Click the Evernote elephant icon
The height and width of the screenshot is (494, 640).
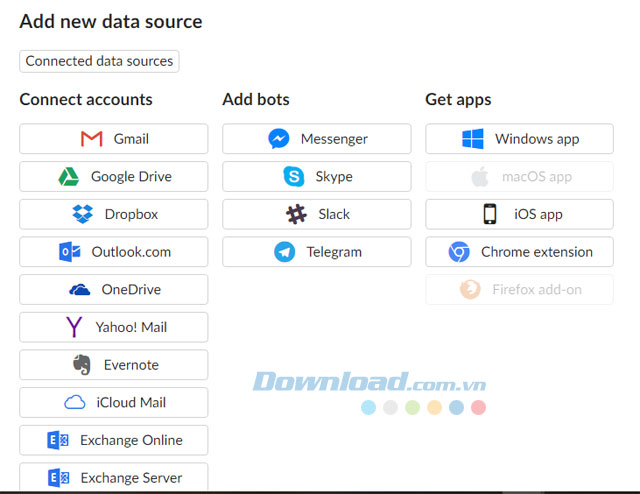tap(82, 365)
